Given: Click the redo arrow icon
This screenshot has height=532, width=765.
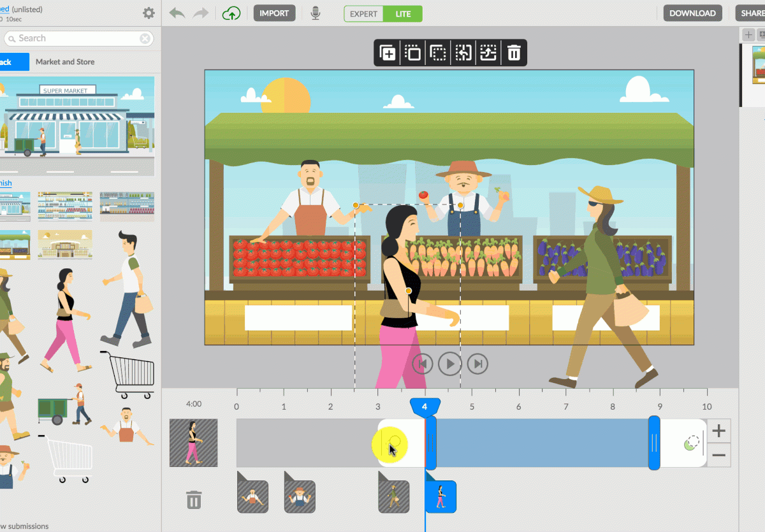Looking at the screenshot, I should pos(201,13).
